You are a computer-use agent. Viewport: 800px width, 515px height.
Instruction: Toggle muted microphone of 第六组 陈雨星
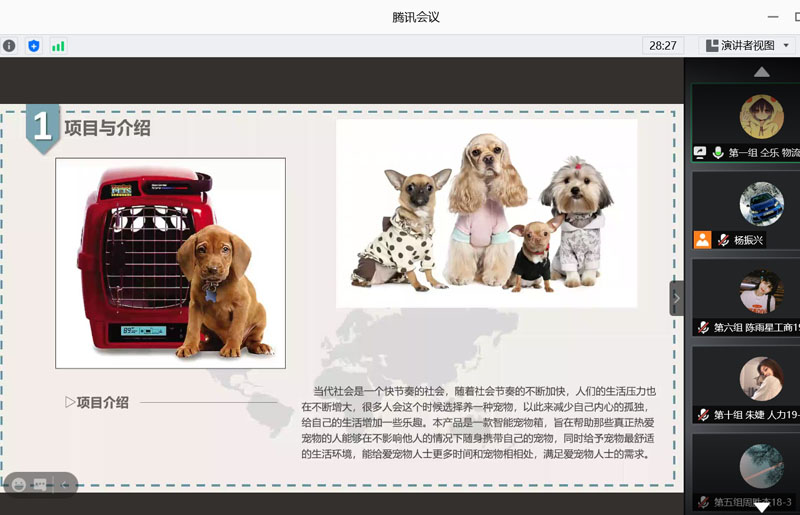pos(703,327)
